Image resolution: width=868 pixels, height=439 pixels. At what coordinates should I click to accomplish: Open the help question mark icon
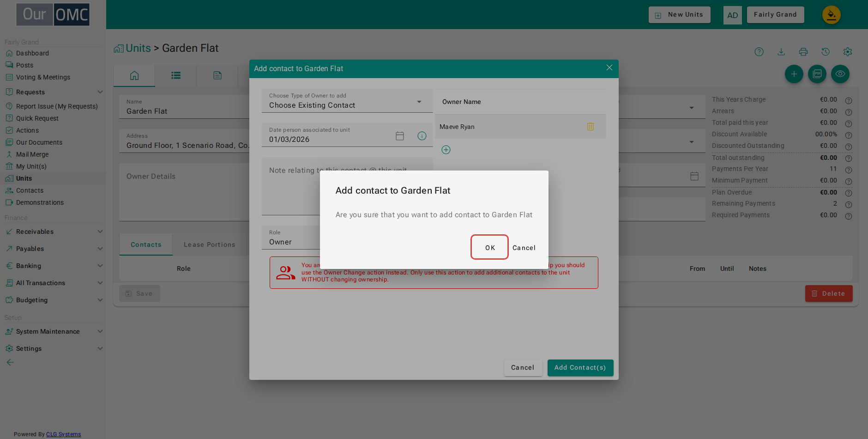(759, 52)
